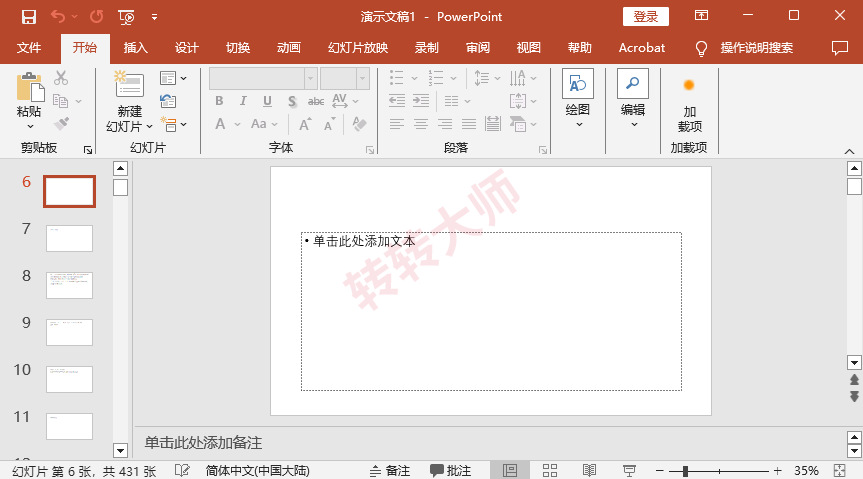Viewport: 863px width, 479px height.
Task: Open the font name combo box
Action: (263, 79)
